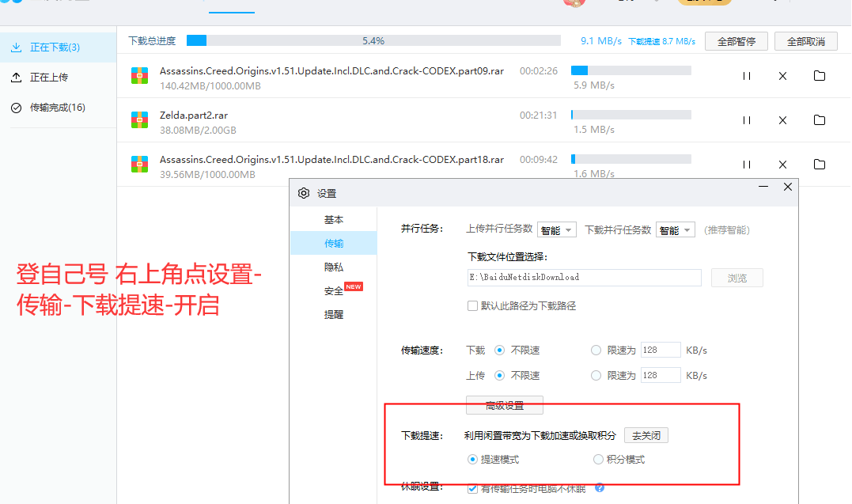This screenshot has width=852, height=504.
Task: Toggle 有传输任务时电脑不休眠 checkbox
Action: (x=473, y=488)
